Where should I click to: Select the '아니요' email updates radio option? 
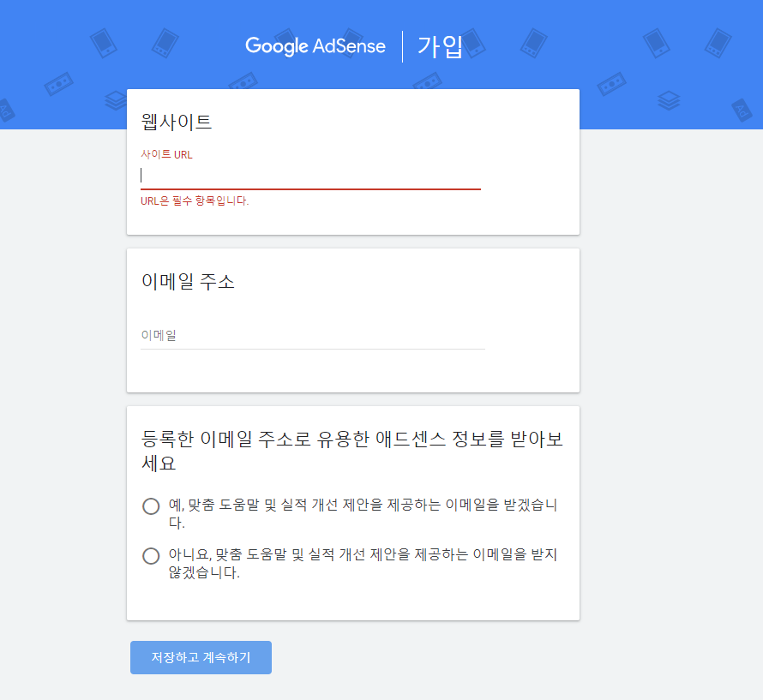(151, 555)
